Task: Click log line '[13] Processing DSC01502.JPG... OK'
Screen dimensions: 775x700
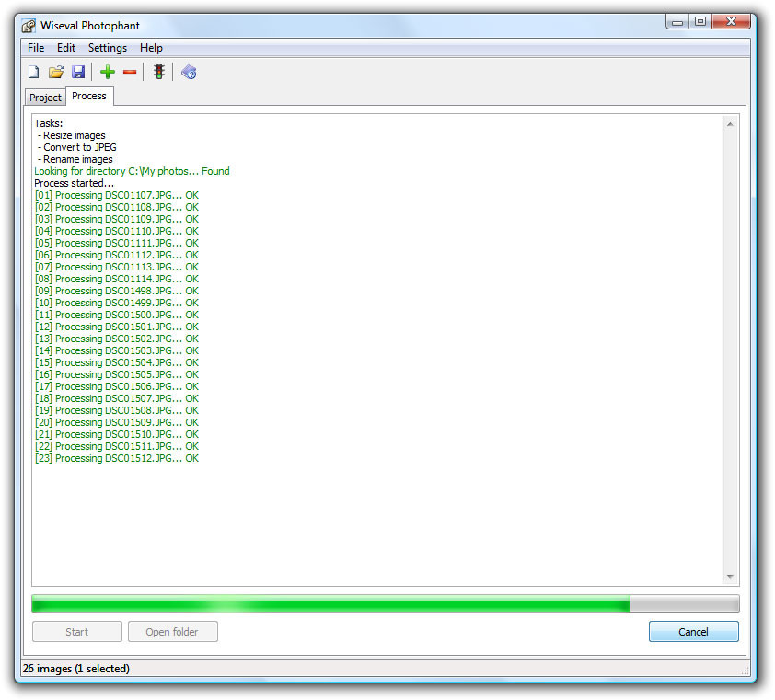Action: point(117,339)
